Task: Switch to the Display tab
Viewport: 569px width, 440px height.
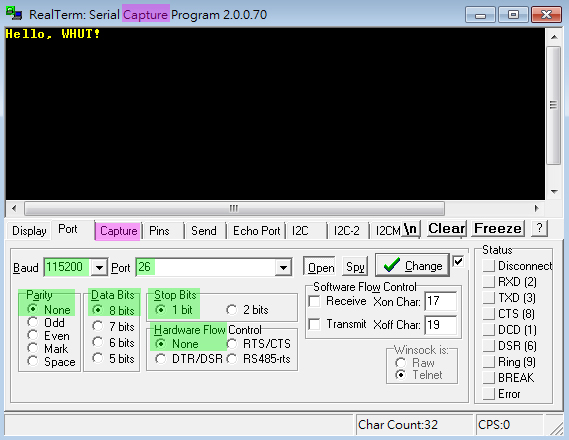Action: 29,231
